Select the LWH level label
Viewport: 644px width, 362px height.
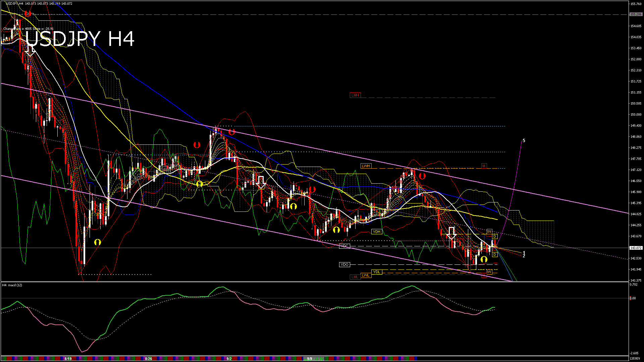[x=366, y=166]
